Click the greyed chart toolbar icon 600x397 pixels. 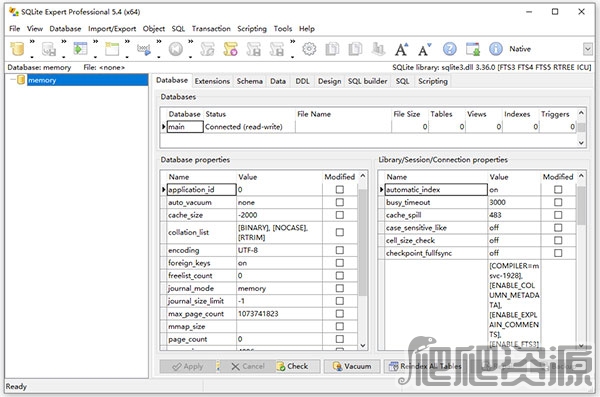tap(378, 49)
